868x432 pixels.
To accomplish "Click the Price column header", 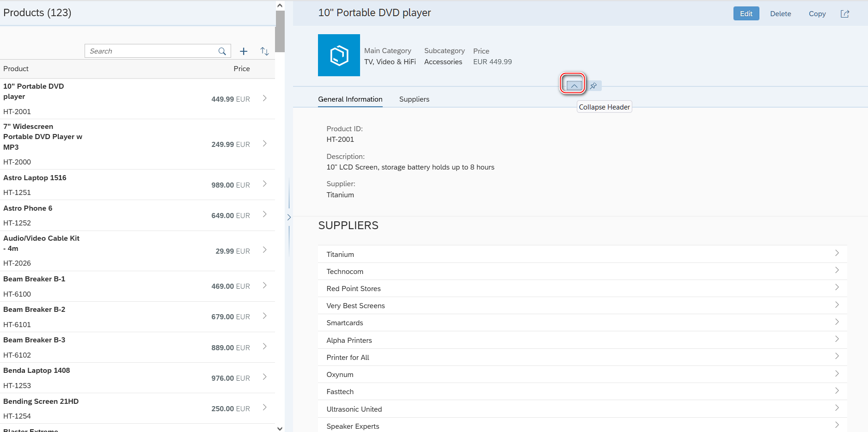I will [241, 69].
